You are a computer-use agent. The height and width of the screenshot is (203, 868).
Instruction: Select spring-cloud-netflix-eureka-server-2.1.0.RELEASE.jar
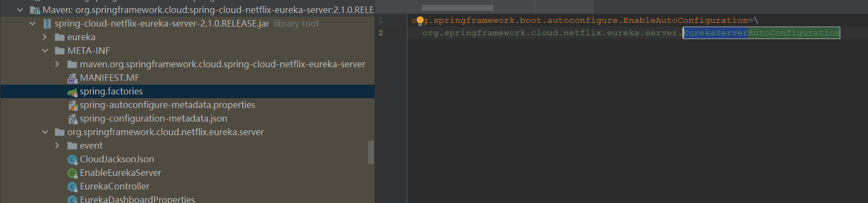[x=187, y=23]
